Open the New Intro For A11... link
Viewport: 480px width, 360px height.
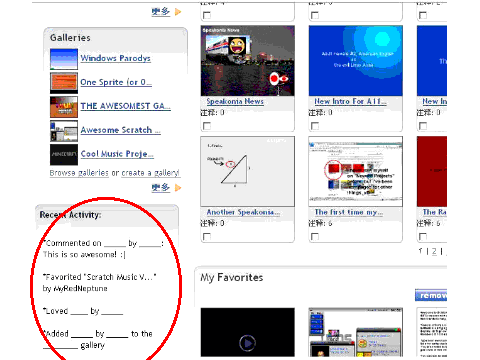tap(350, 101)
